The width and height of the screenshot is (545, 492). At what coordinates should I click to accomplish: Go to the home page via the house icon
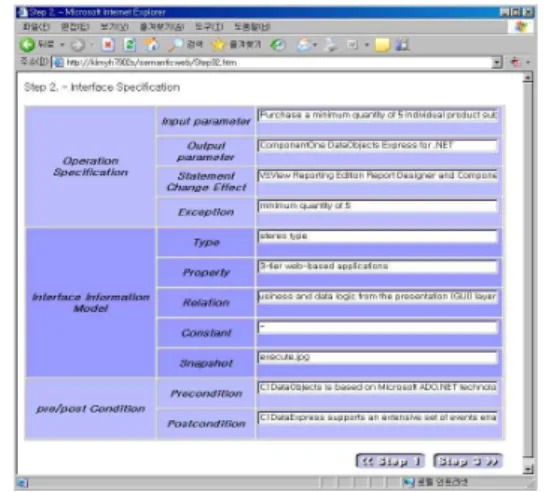[152, 44]
